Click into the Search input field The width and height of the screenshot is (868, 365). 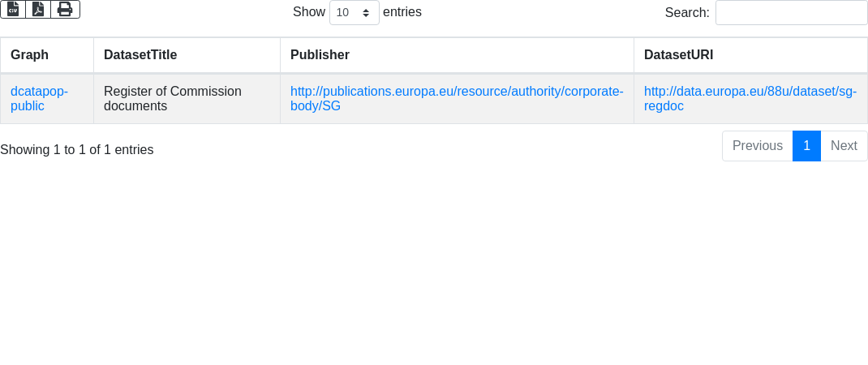[791, 13]
